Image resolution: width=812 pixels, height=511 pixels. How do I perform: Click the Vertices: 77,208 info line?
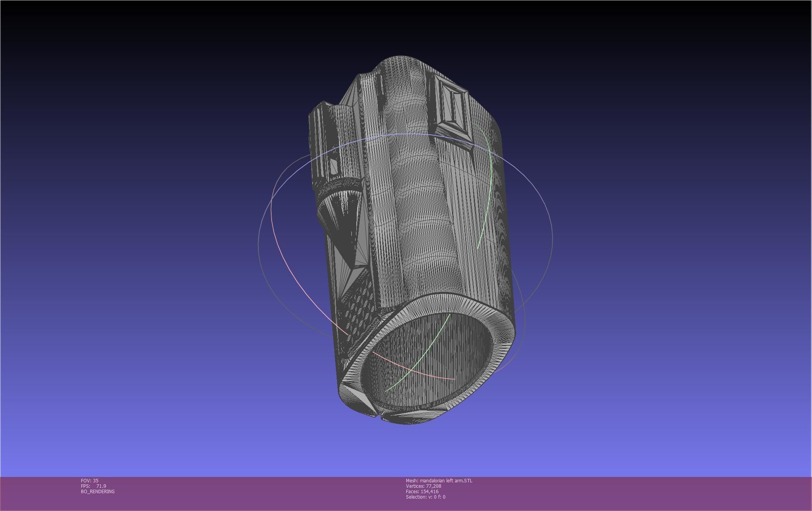tap(423, 486)
